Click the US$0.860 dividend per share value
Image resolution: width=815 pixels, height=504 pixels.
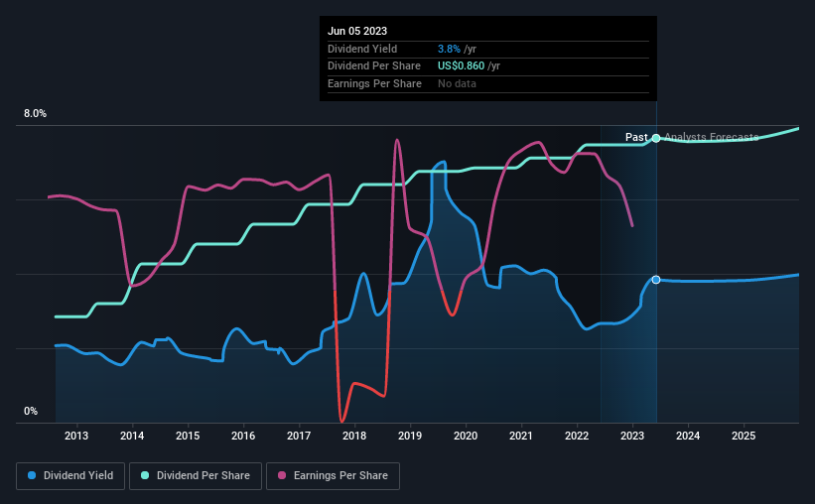click(461, 66)
